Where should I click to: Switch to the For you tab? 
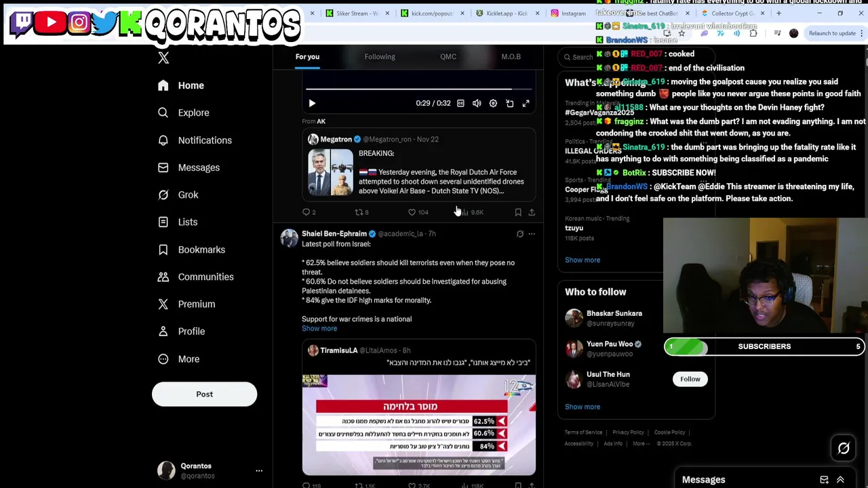pos(307,57)
